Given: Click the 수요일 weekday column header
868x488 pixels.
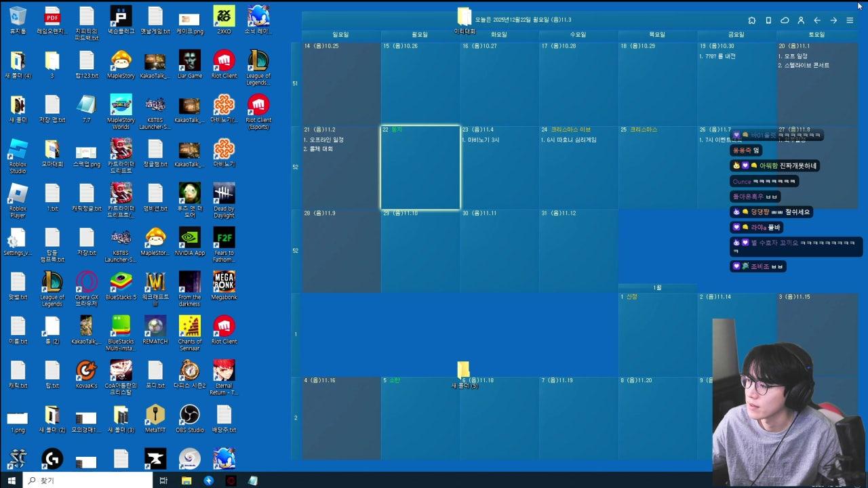Looking at the screenshot, I should click(x=578, y=35).
